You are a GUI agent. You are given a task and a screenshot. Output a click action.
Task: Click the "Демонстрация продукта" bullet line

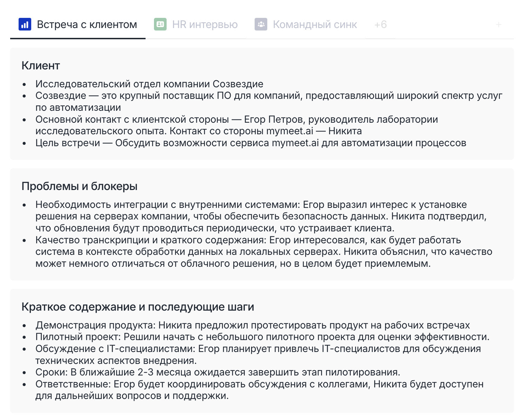(x=252, y=325)
